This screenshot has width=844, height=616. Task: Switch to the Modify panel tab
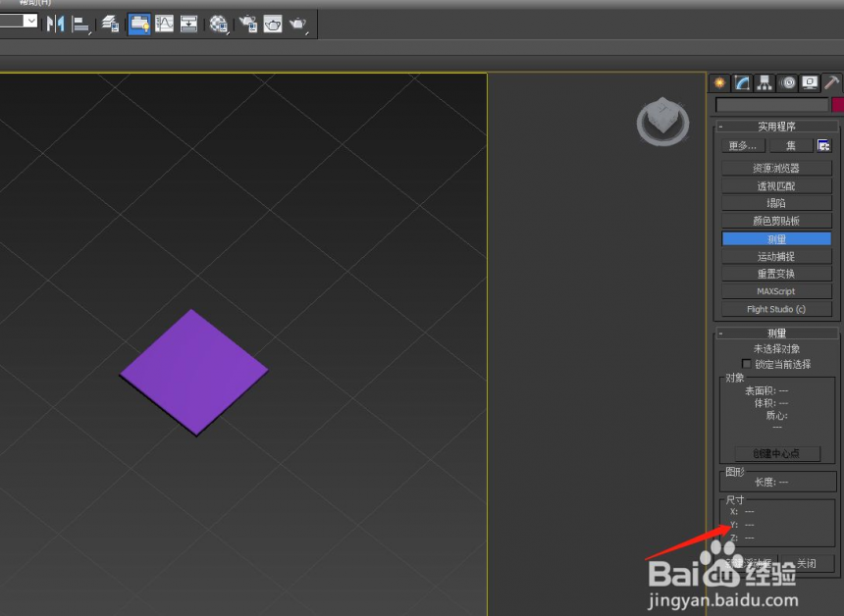click(x=742, y=82)
